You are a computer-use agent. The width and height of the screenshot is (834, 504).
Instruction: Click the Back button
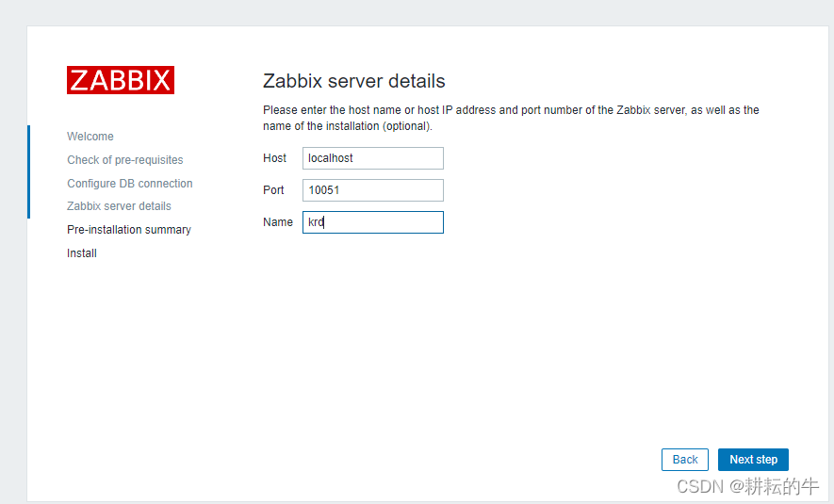[684, 460]
